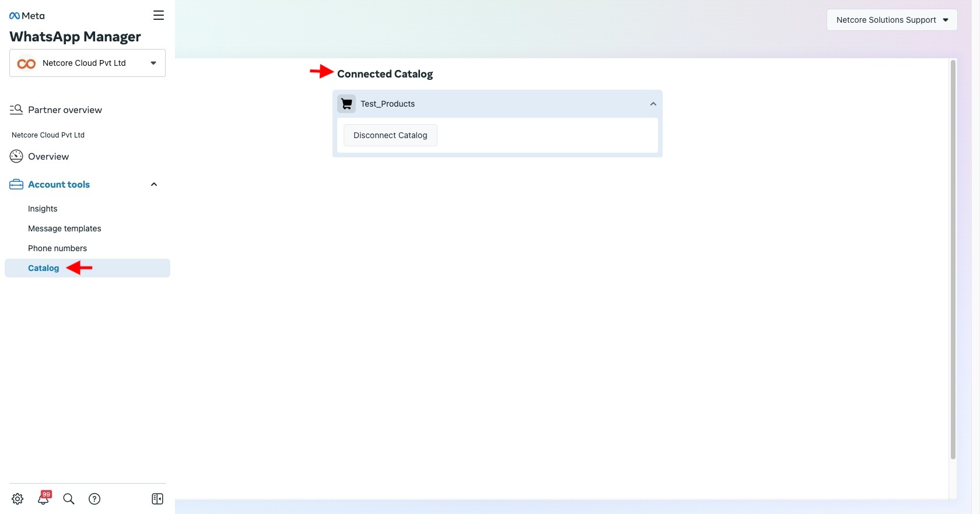This screenshot has height=514, width=980.
Task: Click the sidebar panel toggle icon
Action: [x=157, y=499]
